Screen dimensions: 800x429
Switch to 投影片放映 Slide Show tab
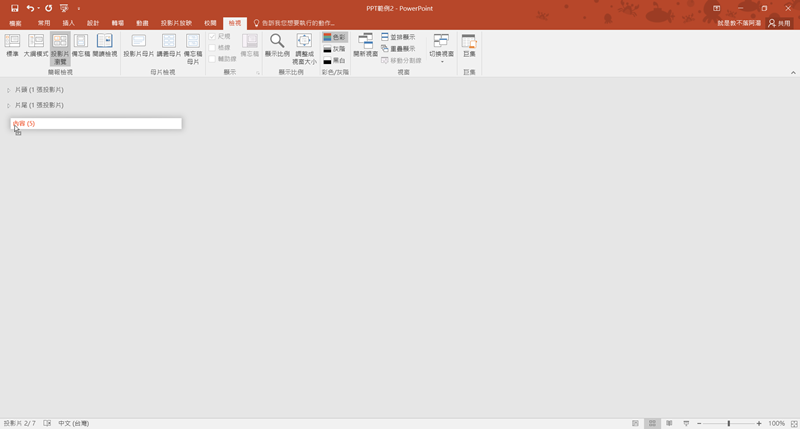click(x=177, y=23)
